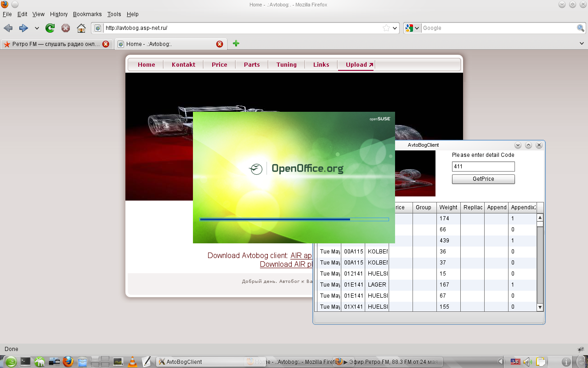The image size is (588, 368).
Task: List all tabs using the tab bar dropdown
Action: 582,43
